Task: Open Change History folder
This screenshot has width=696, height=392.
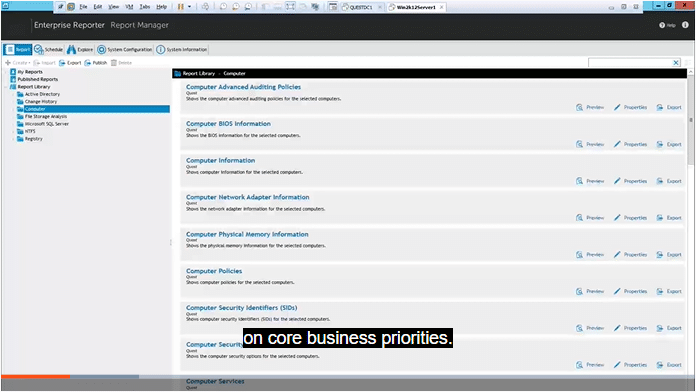Action: click(x=41, y=101)
